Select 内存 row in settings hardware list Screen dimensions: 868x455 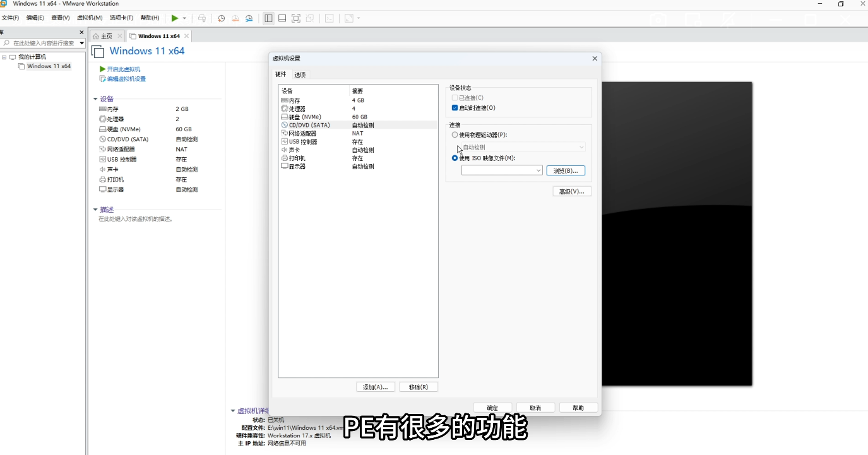(358, 100)
